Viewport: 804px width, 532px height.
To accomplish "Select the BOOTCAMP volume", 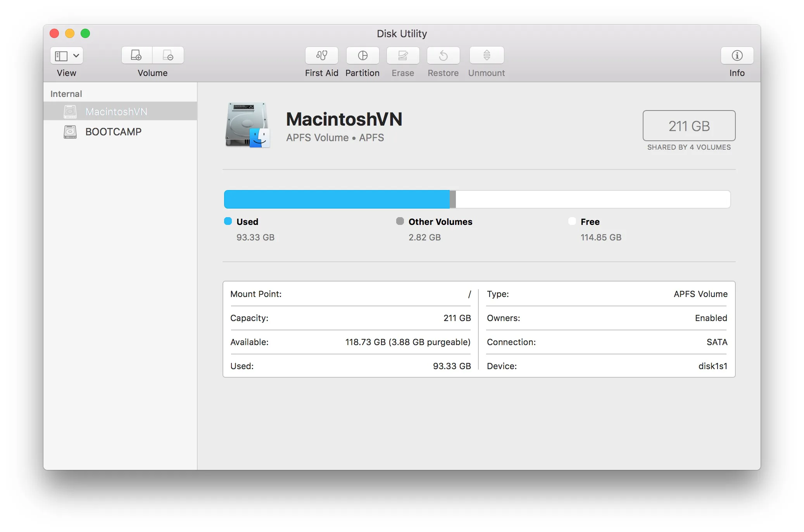I will 120,131.
